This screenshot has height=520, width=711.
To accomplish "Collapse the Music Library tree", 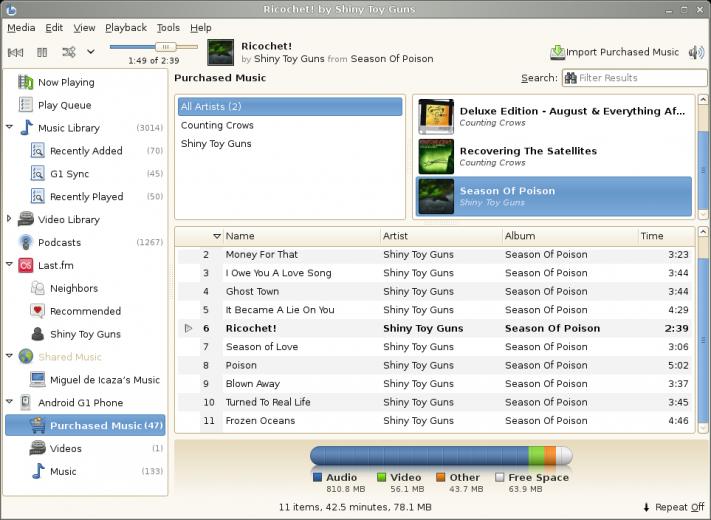I will 9,127.
